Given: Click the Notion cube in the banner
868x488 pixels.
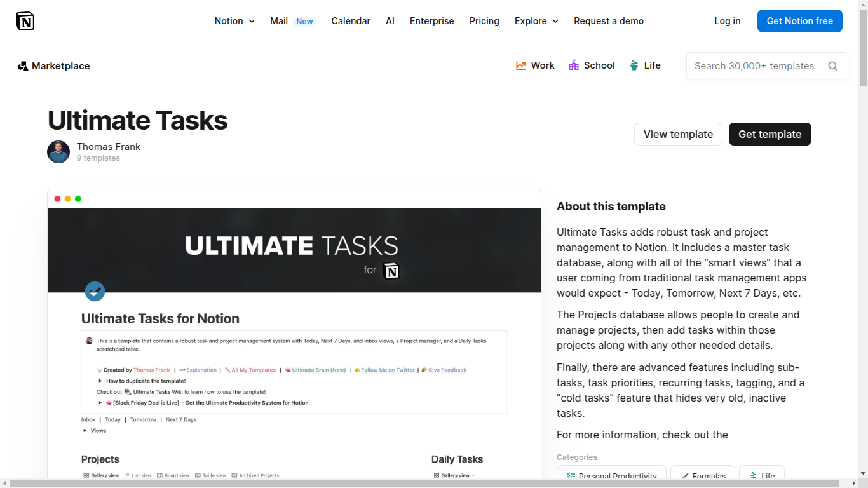Looking at the screenshot, I should point(392,271).
